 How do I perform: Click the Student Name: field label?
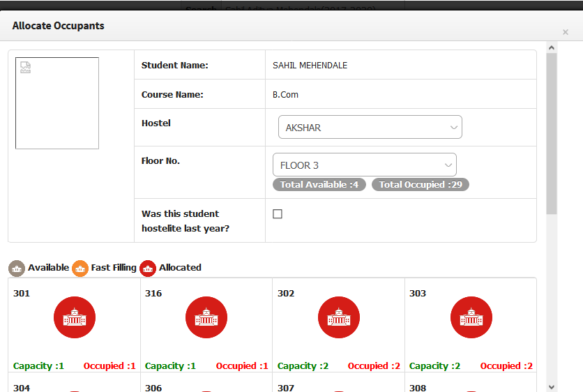pyautogui.click(x=175, y=66)
